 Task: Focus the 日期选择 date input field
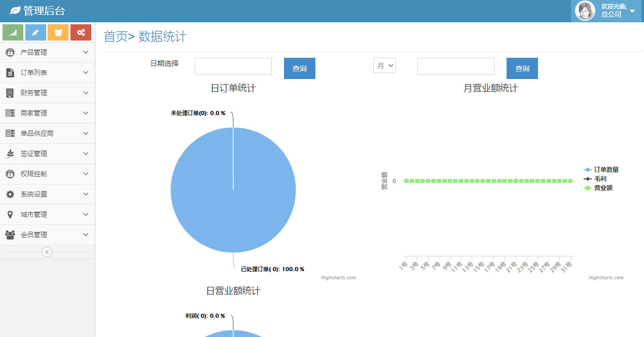(x=233, y=66)
